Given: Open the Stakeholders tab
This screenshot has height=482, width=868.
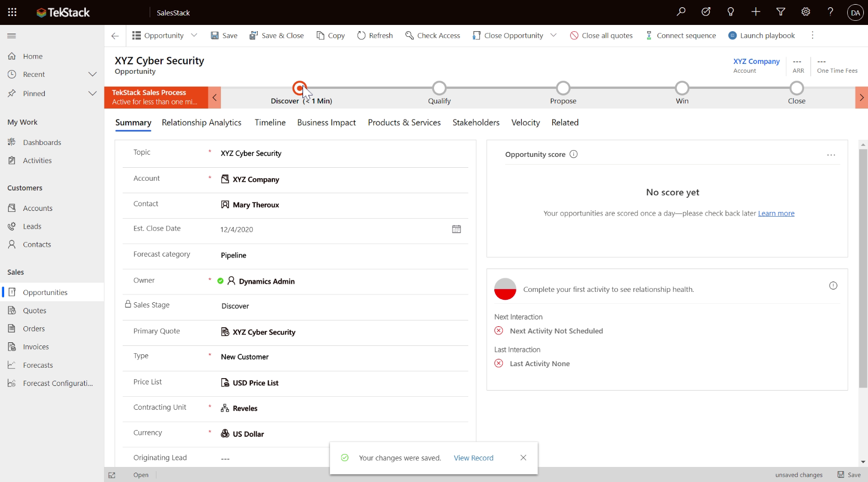Looking at the screenshot, I should tap(476, 123).
